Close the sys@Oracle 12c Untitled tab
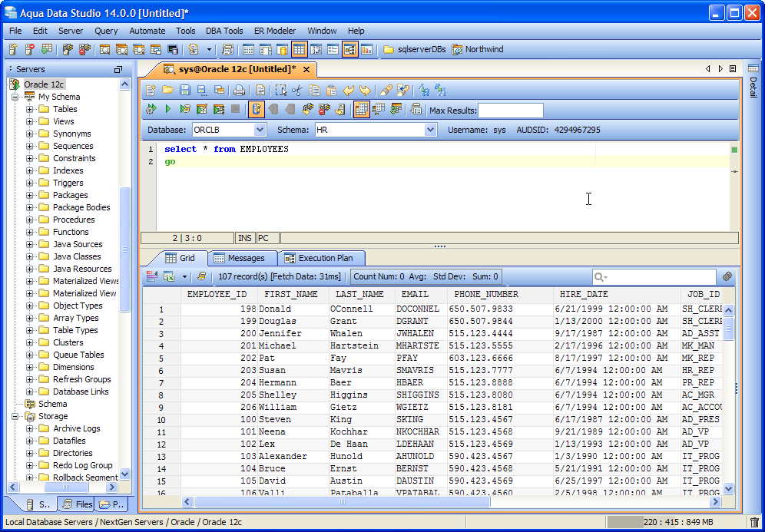This screenshot has width=765, height=532. click(x=306, y=70)
